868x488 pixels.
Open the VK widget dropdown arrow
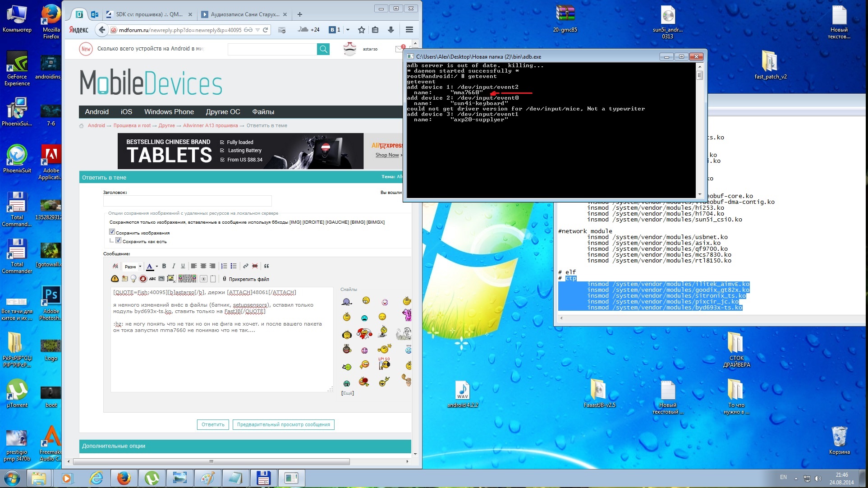click(348, 30)
